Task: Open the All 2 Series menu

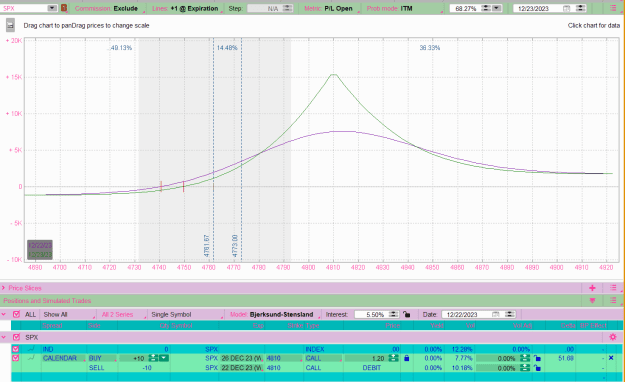Action: coord(123,314)
